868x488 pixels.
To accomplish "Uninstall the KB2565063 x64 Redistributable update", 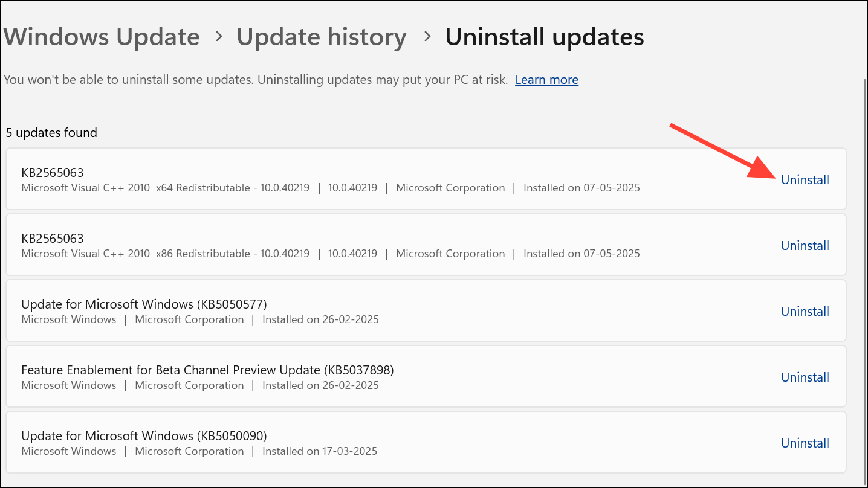I will coord(805,179).
